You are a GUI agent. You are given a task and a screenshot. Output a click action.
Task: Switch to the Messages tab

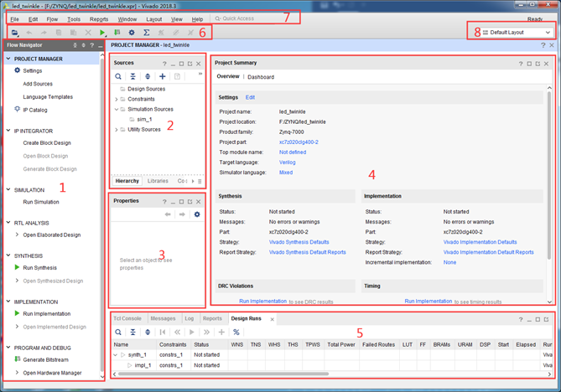[163, 318]
